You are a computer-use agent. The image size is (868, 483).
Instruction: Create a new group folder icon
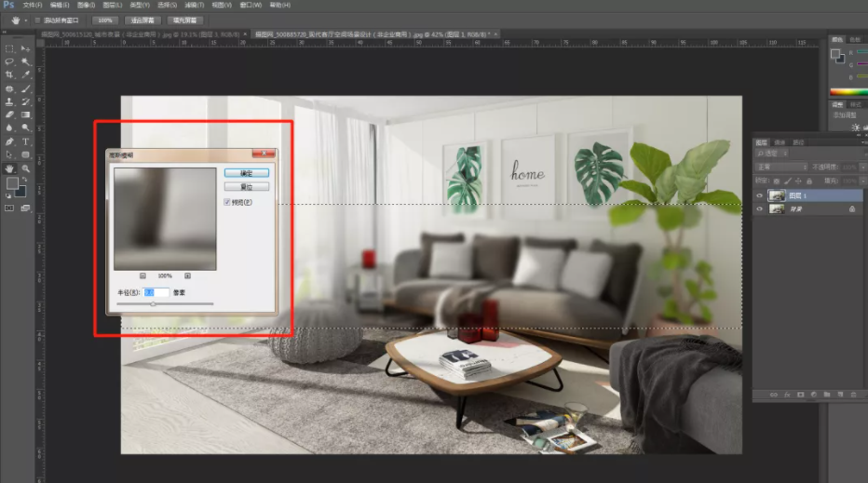click(827, 395)
